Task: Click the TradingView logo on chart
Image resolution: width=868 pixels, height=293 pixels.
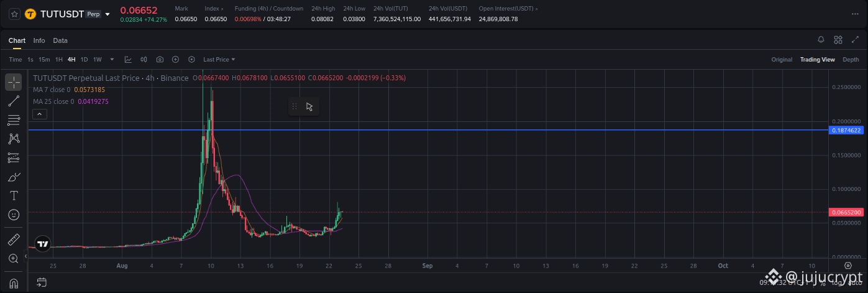Action: 42,244
